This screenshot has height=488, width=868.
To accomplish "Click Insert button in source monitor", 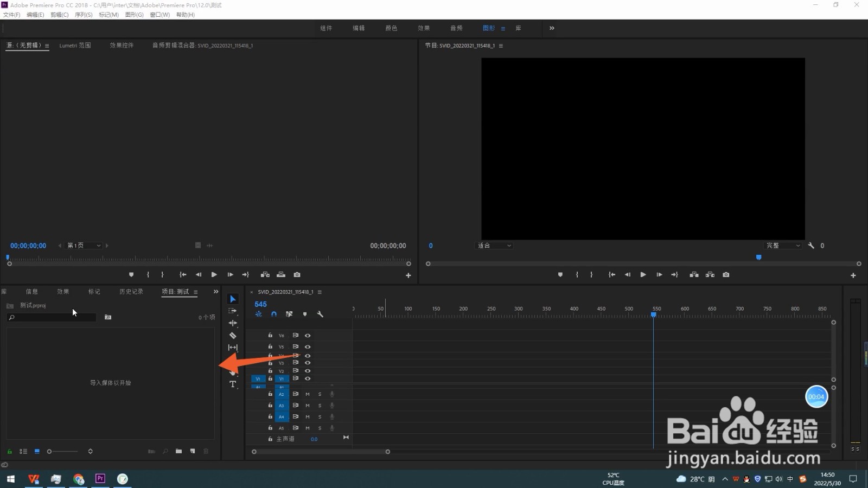I will (265, 275).
